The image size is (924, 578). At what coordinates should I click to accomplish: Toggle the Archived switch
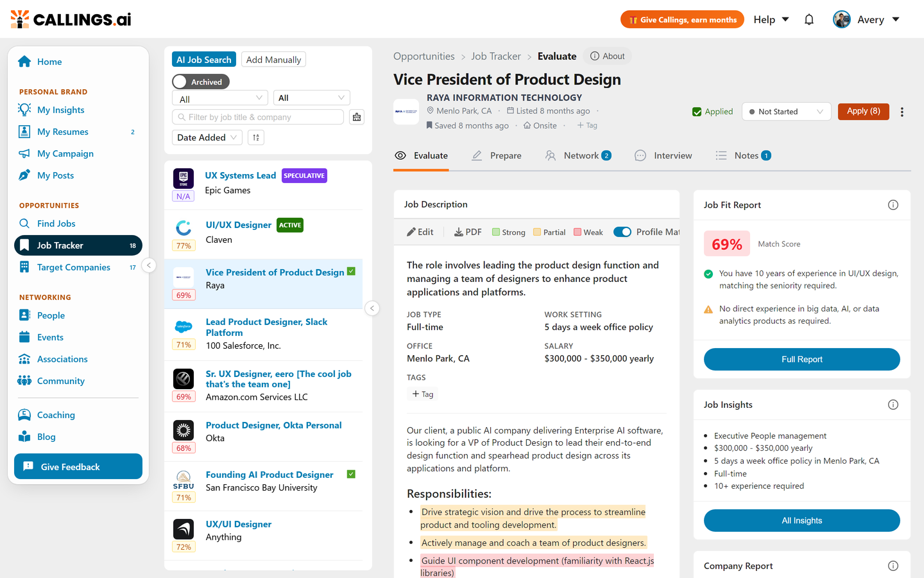[x=201, y=82]
